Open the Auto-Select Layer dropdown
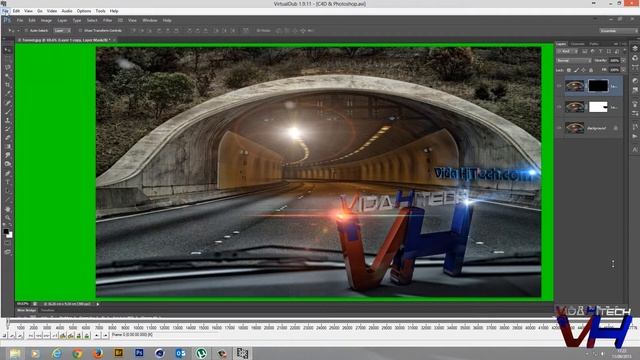 (x=62, y=31)
